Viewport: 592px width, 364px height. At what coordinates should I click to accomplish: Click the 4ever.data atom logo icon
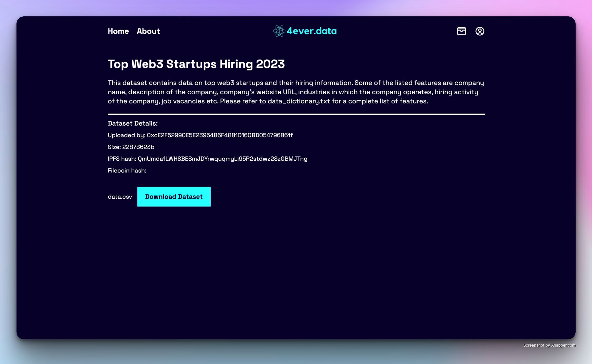point(279,31)
